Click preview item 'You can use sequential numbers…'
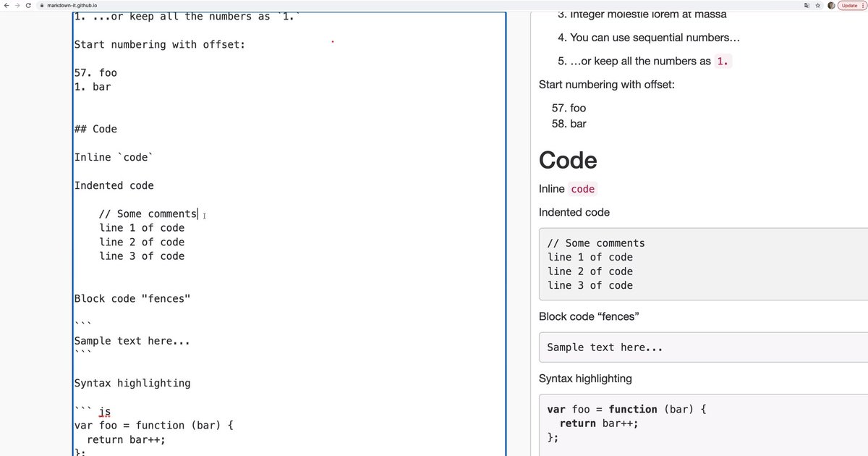868x456 pixels. [655, 38]
